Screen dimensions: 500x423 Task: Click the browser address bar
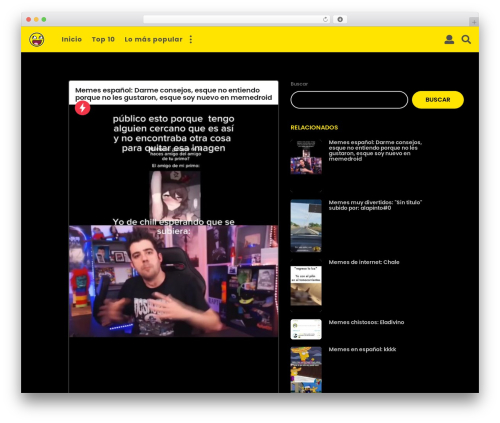(x=237, y=19)
